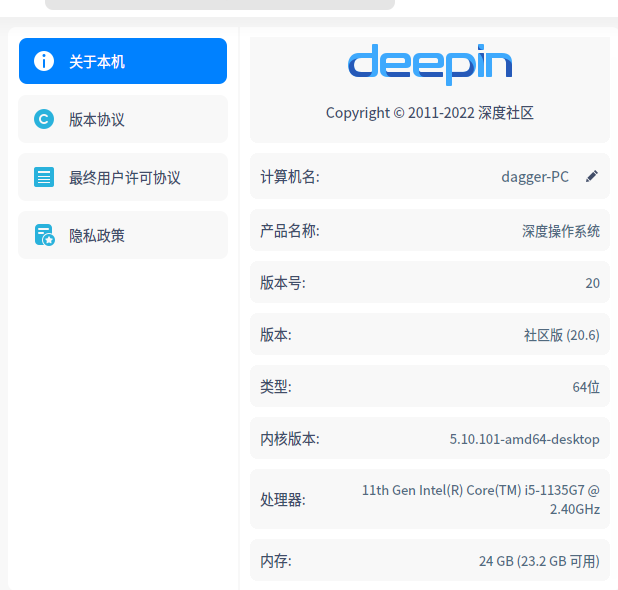Go to the 隐私政策 page
This screenshot has height=590, width=618.
[x=123, y=235]
